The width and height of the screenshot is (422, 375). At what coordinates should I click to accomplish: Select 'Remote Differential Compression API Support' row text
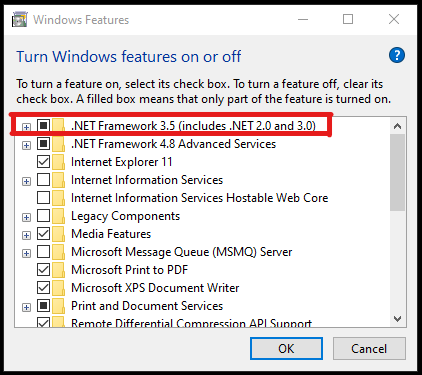(x=192, y=323)
